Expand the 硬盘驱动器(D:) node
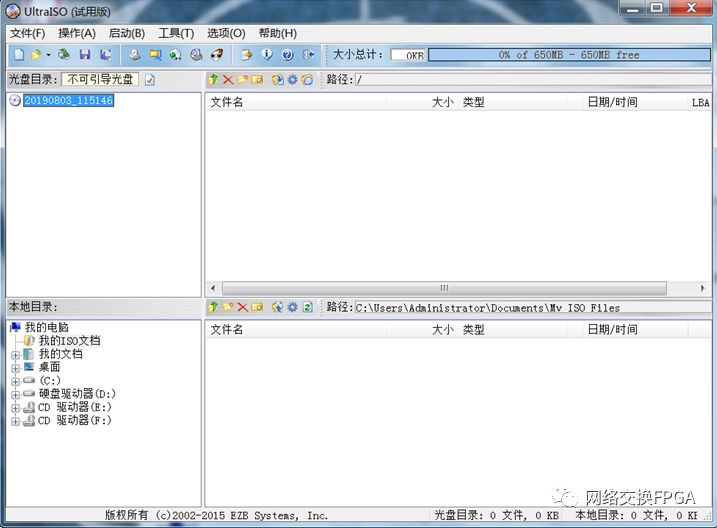Viewport: 717px width, 528px height. pyautogui.click(x=16, y=395)
